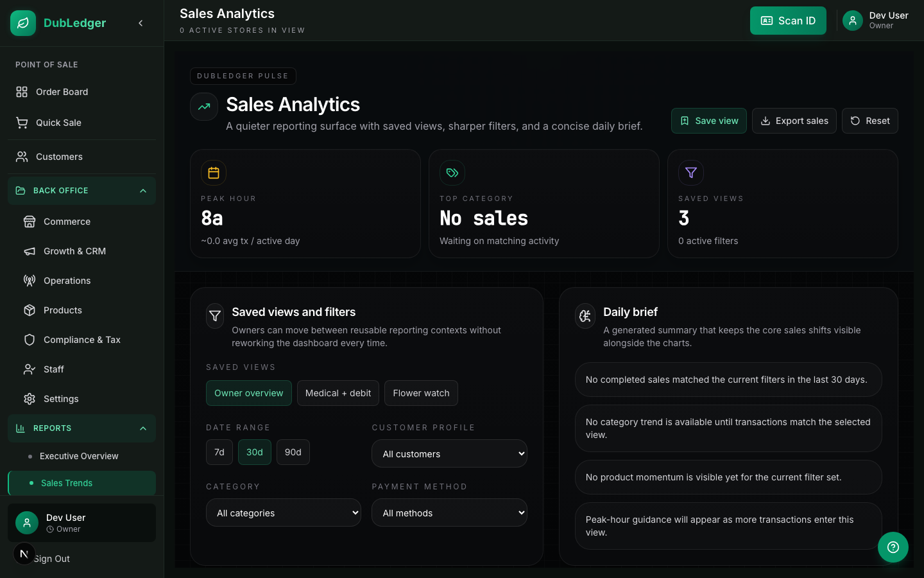
Task: Set date range to 7d
Action: coord(219,452)
